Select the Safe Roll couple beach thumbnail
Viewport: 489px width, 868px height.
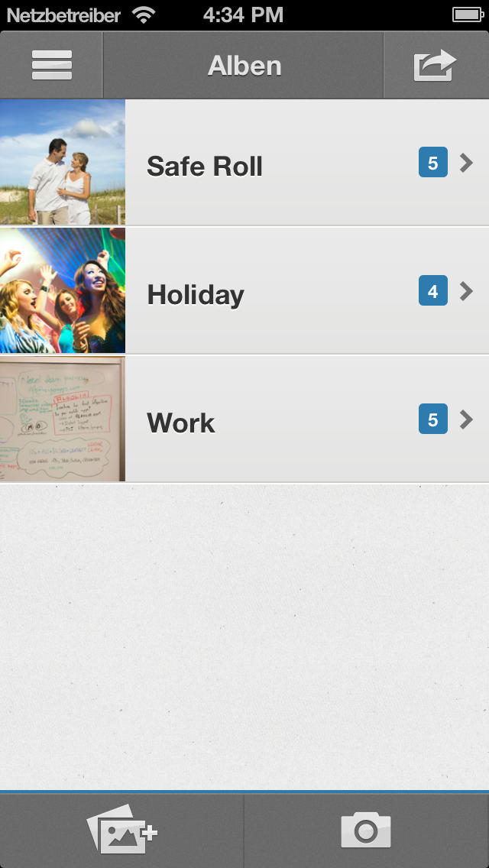tap(63, 162)
